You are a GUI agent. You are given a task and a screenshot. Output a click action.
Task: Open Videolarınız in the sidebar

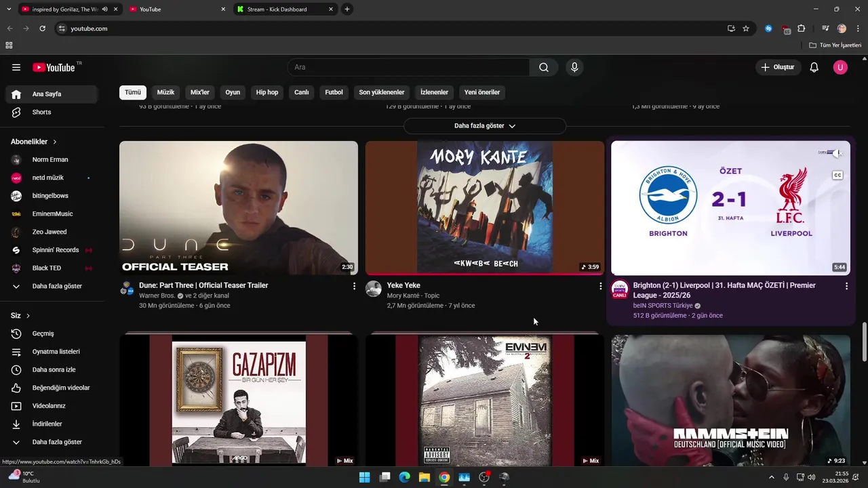(x=52, y=406)
